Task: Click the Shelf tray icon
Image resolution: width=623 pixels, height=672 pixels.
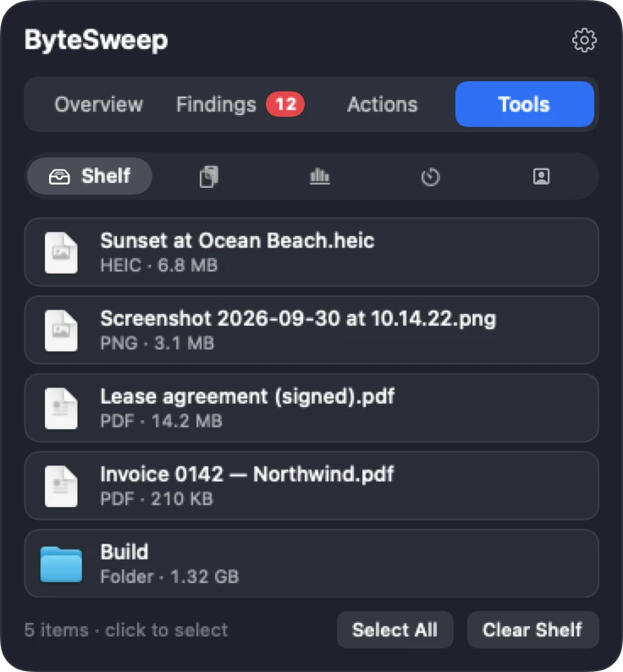Action: (59, 176)
